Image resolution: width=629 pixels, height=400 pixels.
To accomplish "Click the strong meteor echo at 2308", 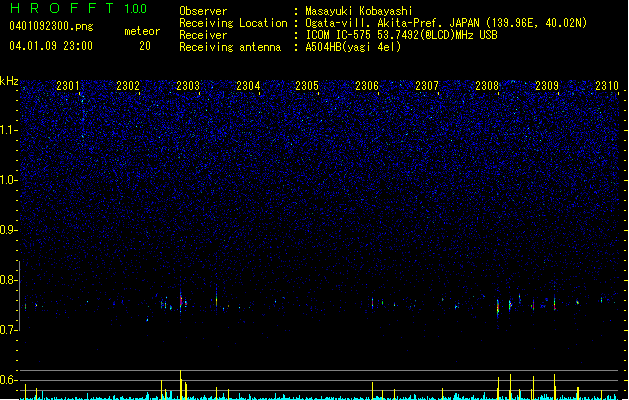I will [x=498, y=308].
